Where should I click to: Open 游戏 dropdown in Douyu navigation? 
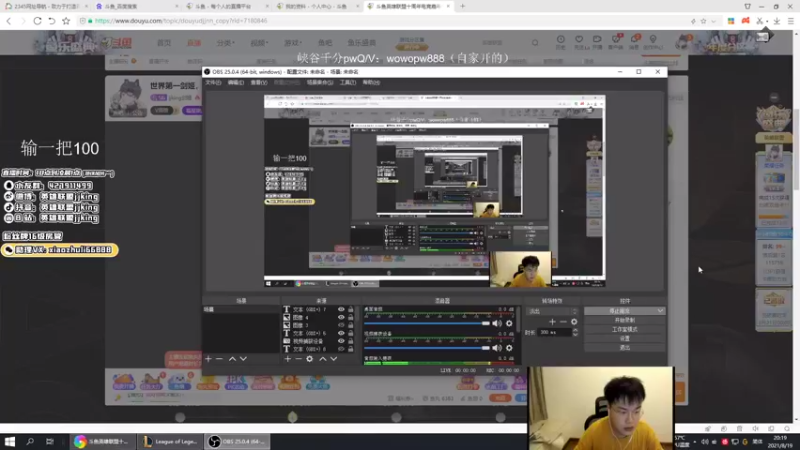click(293, 43)
